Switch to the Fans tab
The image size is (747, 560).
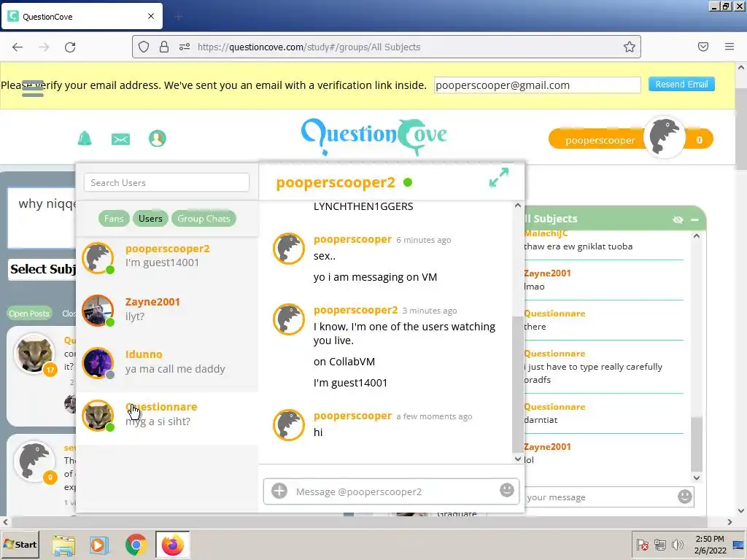pyautogui.click(x=114, y=219)
